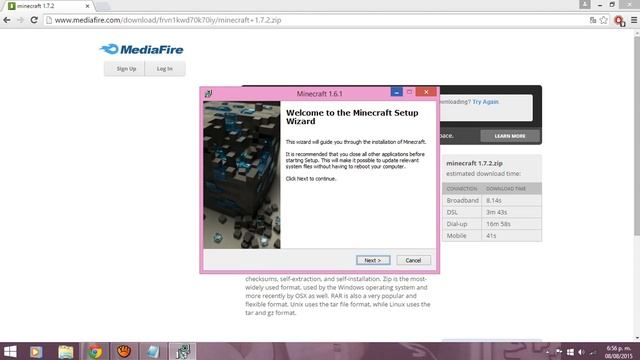Screen dimensions: 640x360
Task: Click the minecraft 1.7.2.zip file name
Action: [474, 163]
